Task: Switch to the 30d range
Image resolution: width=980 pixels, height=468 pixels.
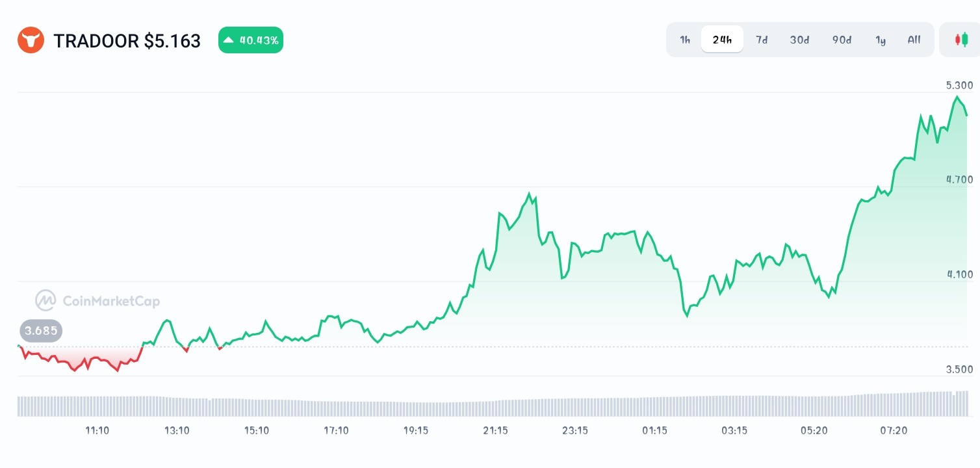Action: click(799, 40)
